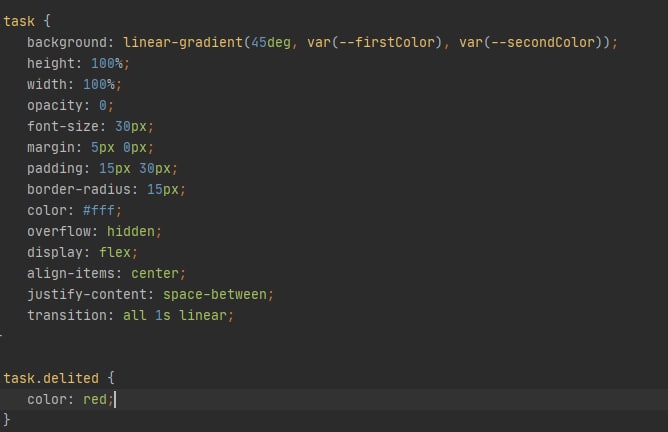Image resolution: width=668 pixels, height=432 pixels.
Task: Click the 'color' property in task.delited rule
Action: click(x=47, y=399)
